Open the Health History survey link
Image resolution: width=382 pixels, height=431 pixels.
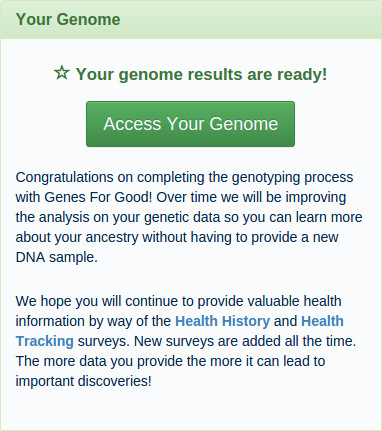[x=222, y=321]
